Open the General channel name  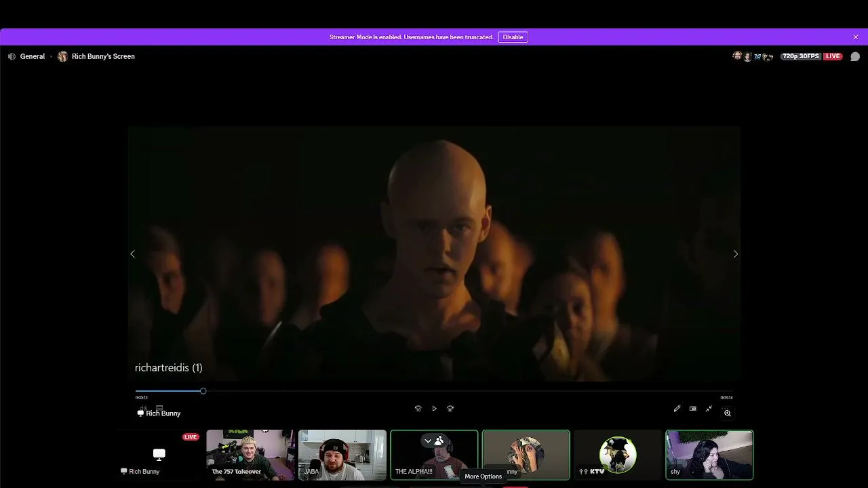pos(33,56)
